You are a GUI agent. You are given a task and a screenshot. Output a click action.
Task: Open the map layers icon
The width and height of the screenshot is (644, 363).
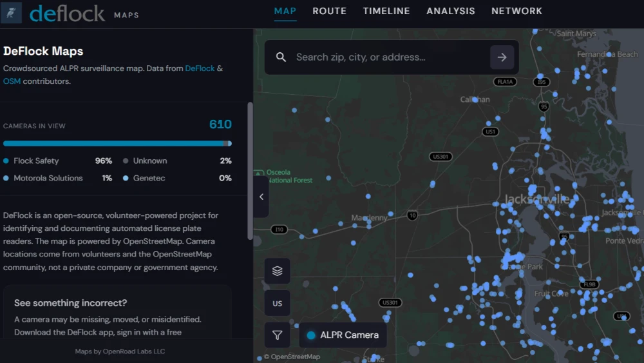click(277, 271)
